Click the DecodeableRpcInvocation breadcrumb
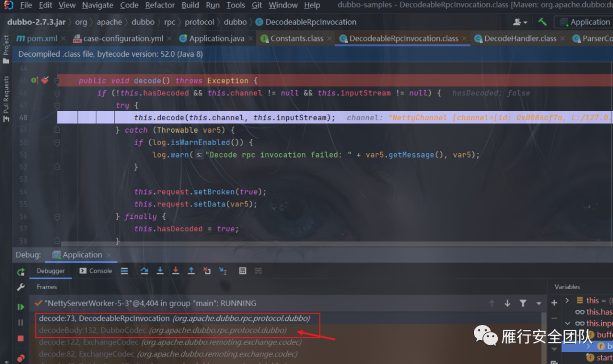613x364 pixels. (306, 22)
